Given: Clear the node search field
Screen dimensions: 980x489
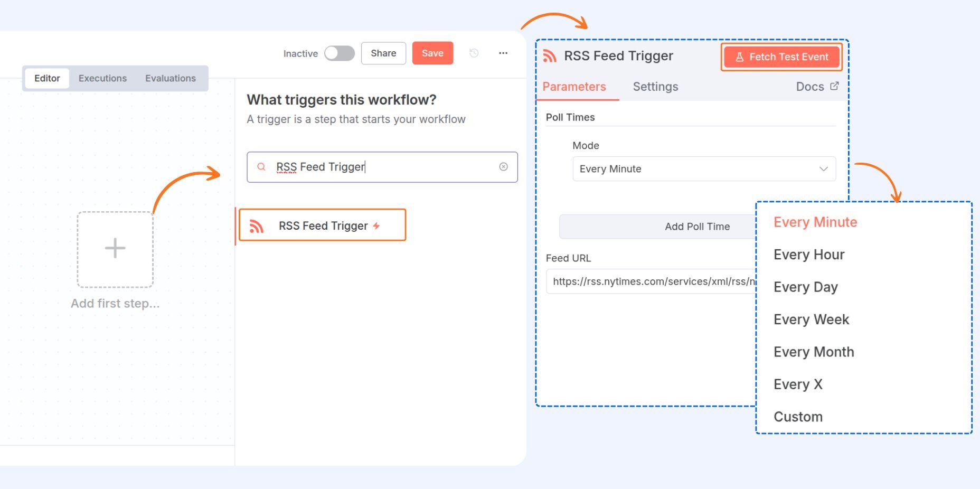Looking at the screenshot, I should click(503, 167).
